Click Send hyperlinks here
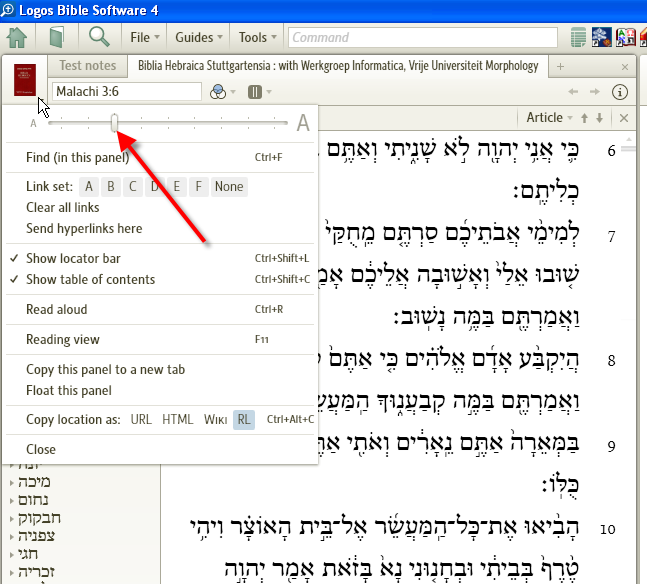Image resolution: width=647 pixels, height=584 pixels. [84, 229]
